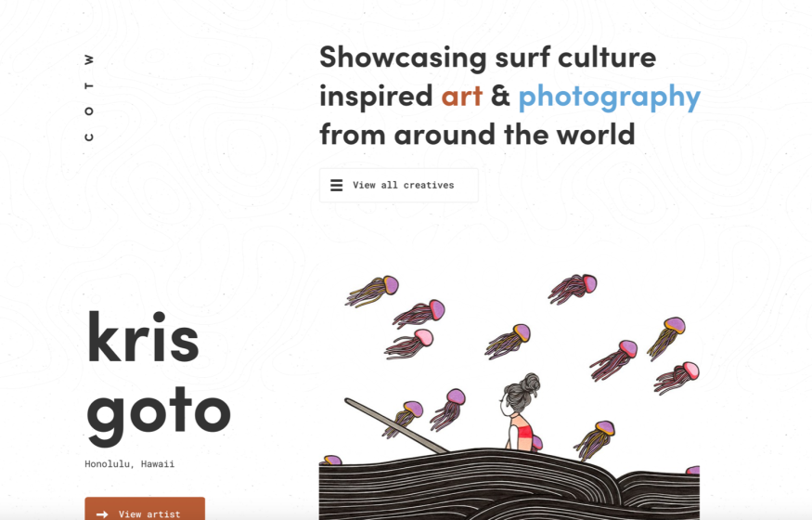Open the View all creatives button
Screen dimensions: 812x520
coord(399,185)
